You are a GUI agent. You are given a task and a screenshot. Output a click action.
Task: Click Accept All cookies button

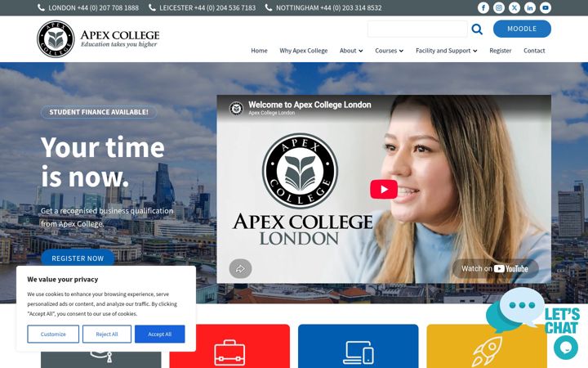click(160, 334)
